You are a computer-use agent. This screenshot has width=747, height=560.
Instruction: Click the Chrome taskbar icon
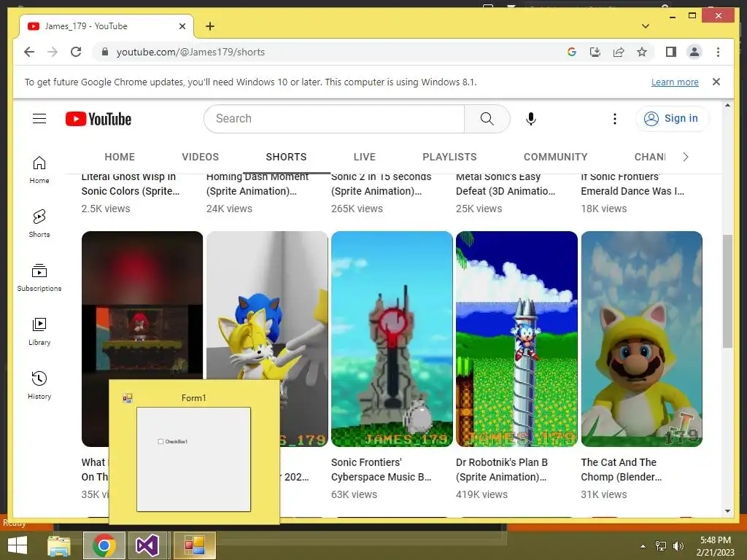point(104,545)
